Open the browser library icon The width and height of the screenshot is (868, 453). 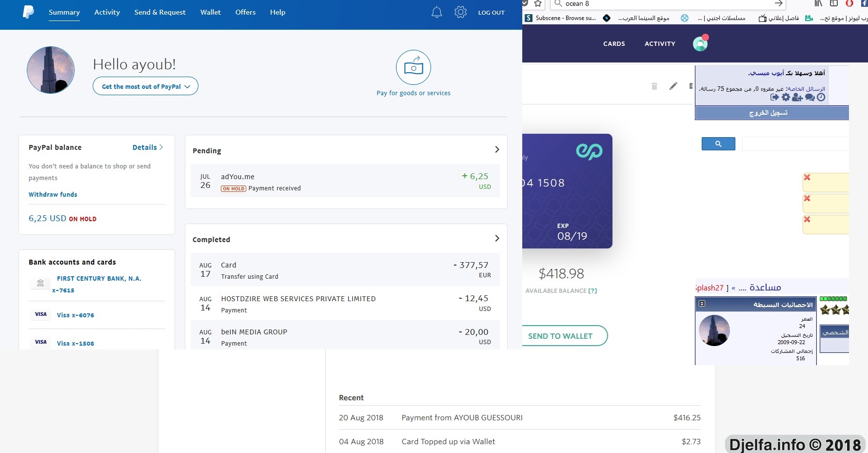[818, 3]
